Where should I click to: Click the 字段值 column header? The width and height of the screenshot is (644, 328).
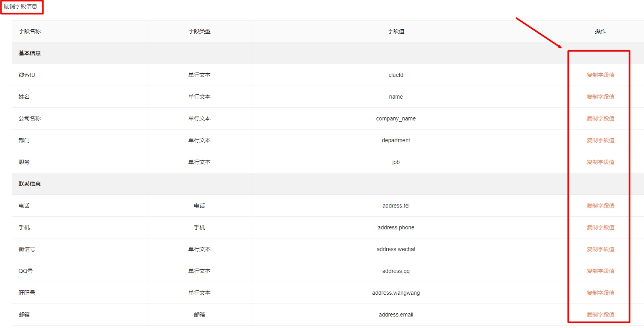point(396,31)
